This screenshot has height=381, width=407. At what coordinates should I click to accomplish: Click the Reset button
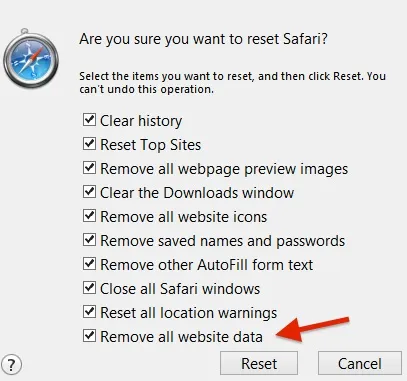[259, 363]
